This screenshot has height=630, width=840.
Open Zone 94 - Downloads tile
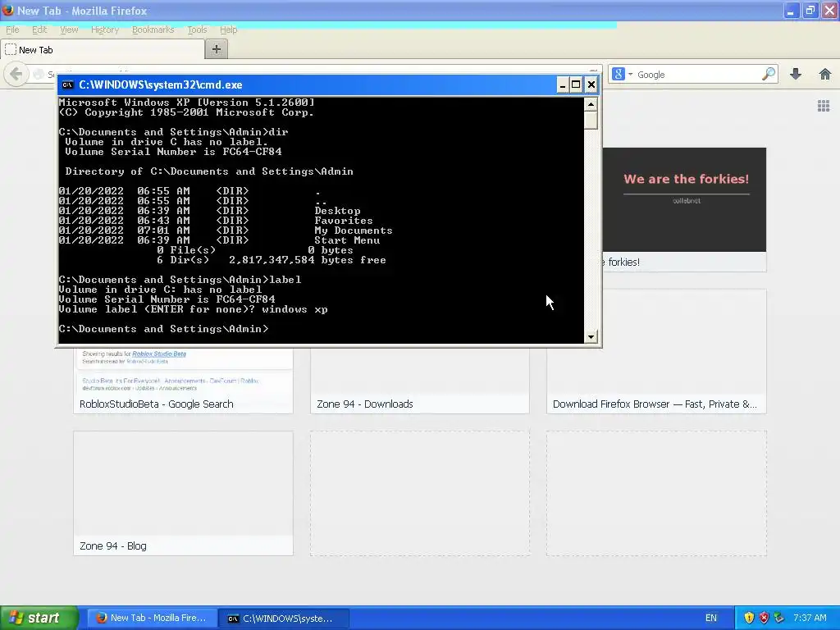coord(419,381)
